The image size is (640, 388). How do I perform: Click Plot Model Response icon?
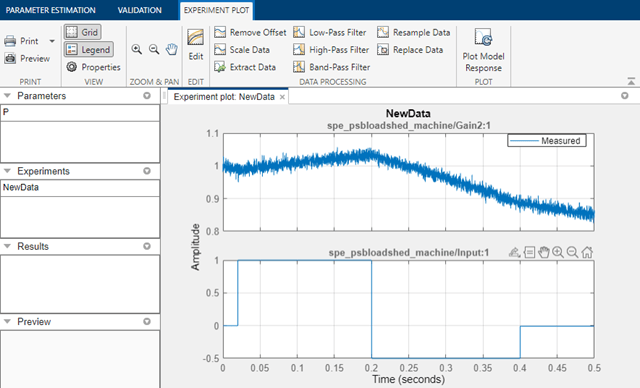(x=483, y=37)
